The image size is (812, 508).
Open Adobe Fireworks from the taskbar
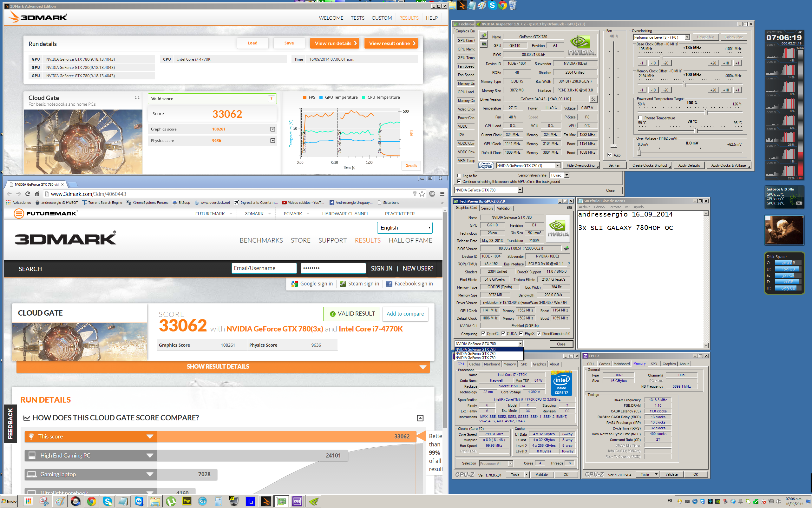(187, 501)
